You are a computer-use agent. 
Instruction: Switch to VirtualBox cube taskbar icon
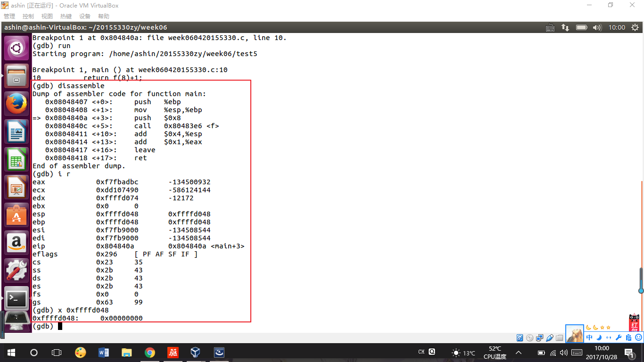196,353
